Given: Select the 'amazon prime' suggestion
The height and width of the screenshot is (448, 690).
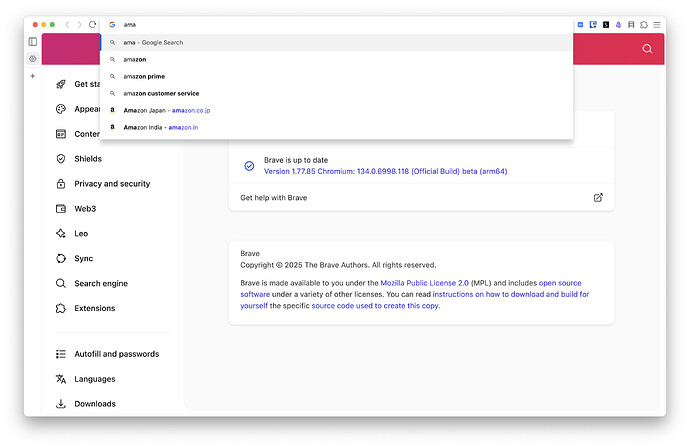Looking at the screenshot, I should pos(145,76).
